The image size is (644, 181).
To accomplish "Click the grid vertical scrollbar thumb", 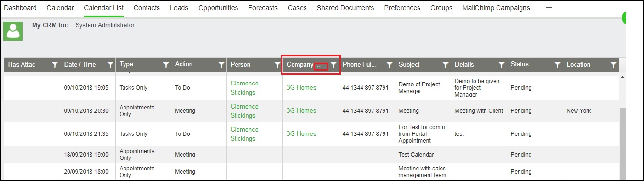I will [623, 144].
